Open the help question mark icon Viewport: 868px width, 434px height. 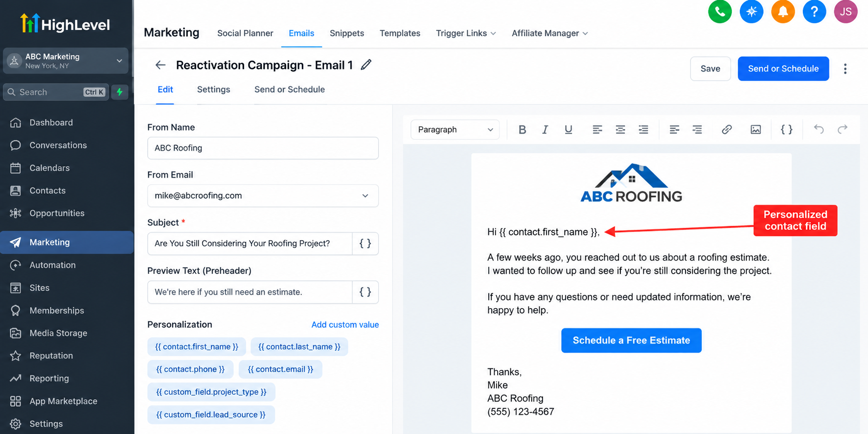tap(814, 11)
